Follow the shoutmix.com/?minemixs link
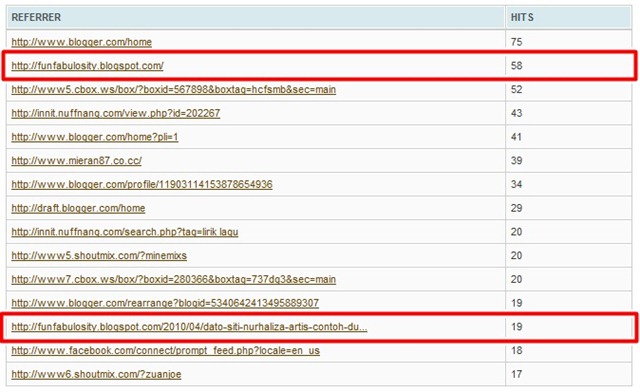 point(99,255)
